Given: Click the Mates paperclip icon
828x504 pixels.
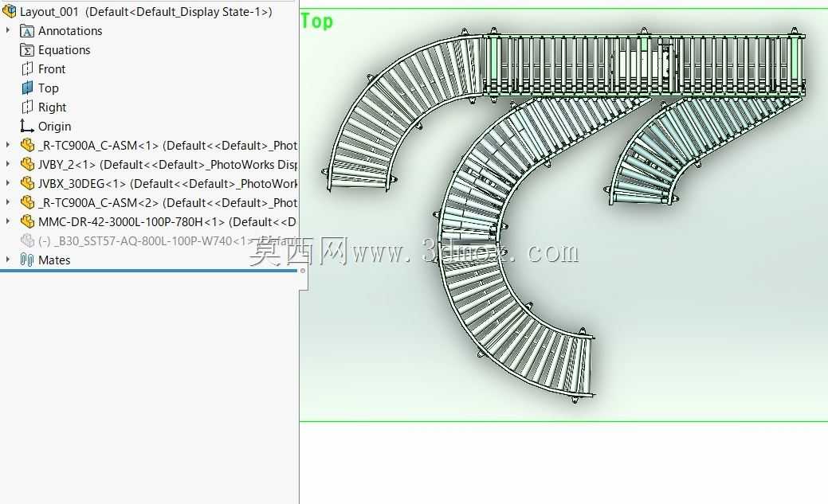Looking at the screenshot, I should click(27, 260).
